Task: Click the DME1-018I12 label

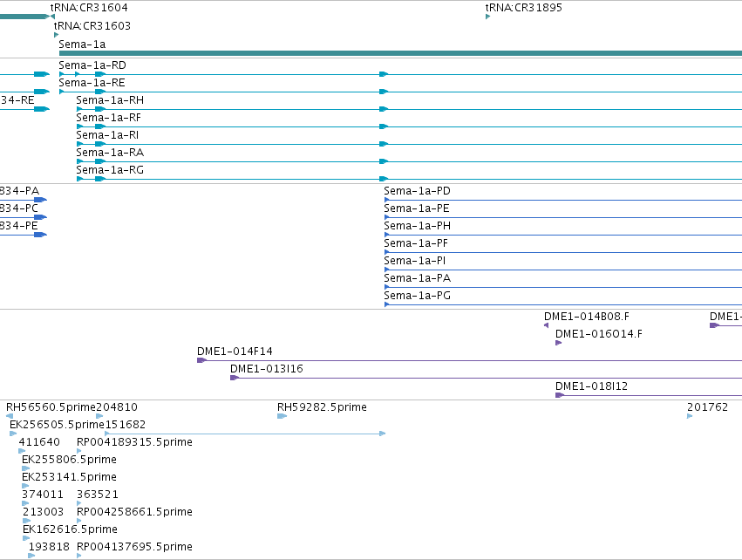Action: tap(591, 386)
